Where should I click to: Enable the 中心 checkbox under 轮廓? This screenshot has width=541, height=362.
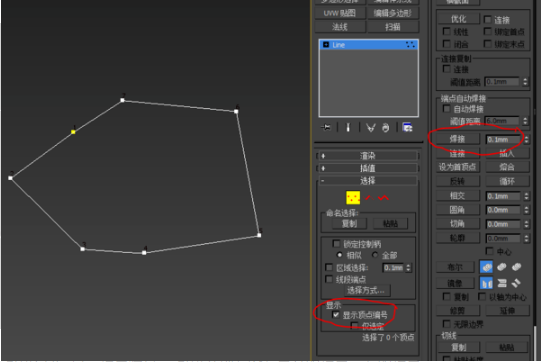(x=489, y=251)
